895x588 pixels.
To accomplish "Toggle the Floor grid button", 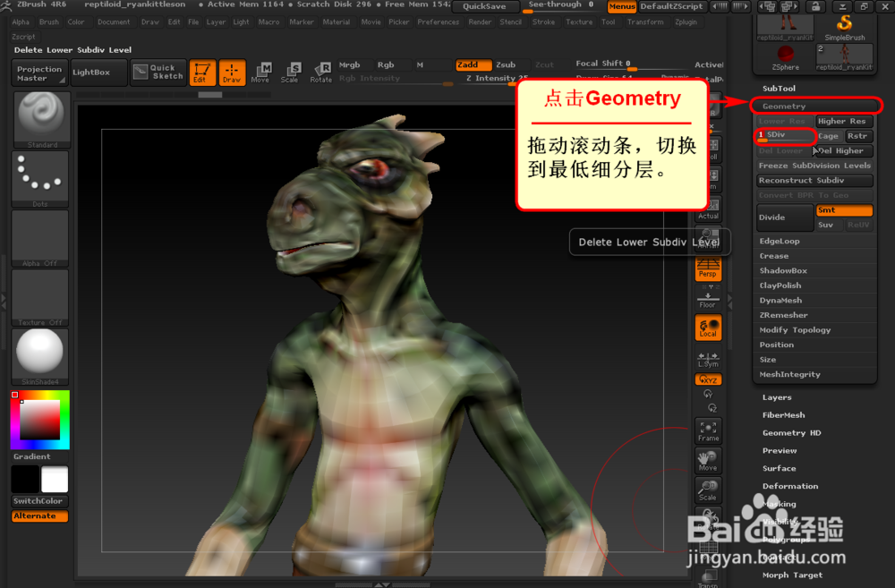I will pyautogui.click(x=708, y=299).
